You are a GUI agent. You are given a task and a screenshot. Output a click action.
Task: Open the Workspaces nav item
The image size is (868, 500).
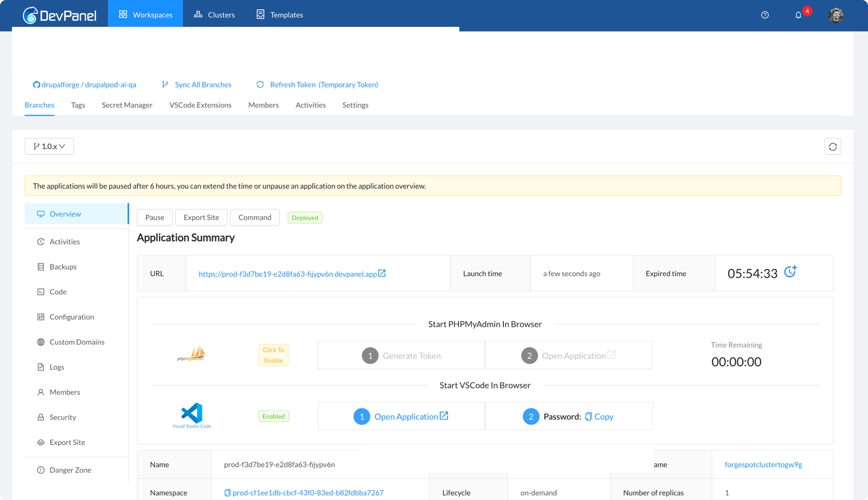146,14
